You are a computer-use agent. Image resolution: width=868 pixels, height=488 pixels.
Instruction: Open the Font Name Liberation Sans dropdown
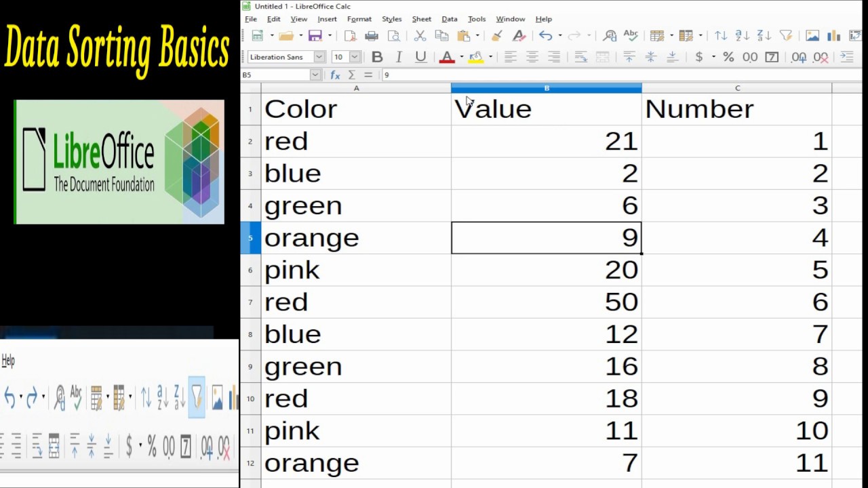tap(319, 57)
